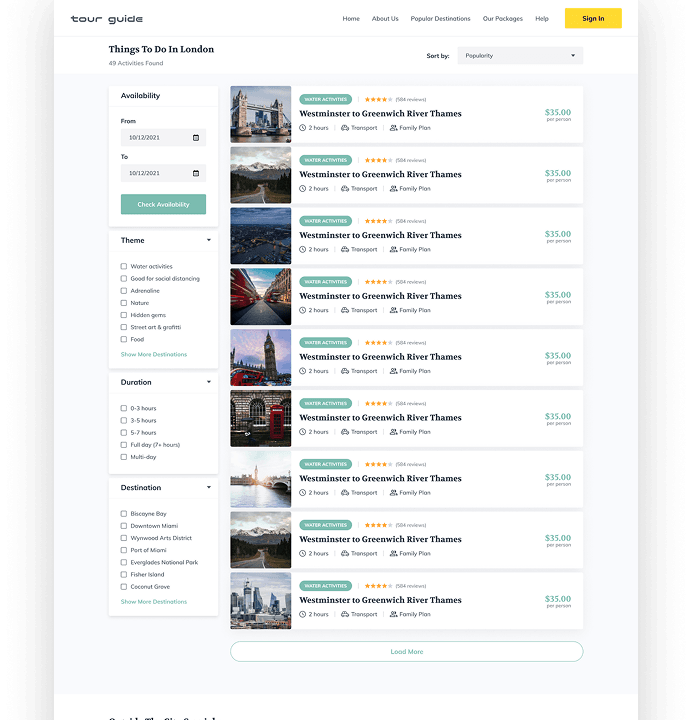Click the To date field
The width and height of the screenshot is (692, 720).
(163, 173)
